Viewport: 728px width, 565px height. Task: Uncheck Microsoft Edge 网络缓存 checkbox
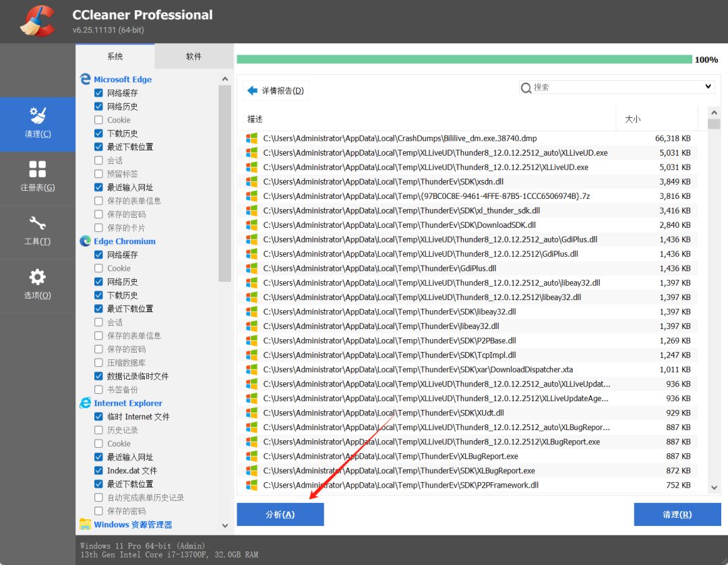tap(98, 93)
